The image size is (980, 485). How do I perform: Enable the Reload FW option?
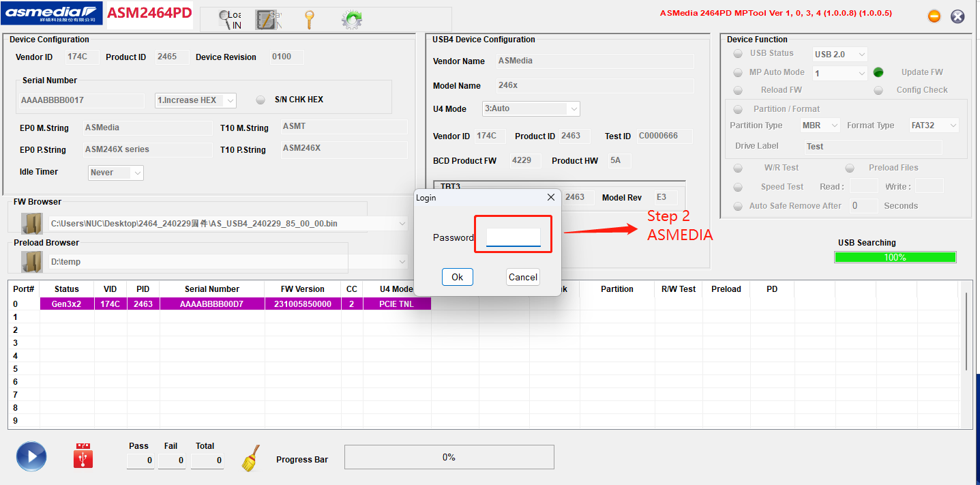pos(738,90)
